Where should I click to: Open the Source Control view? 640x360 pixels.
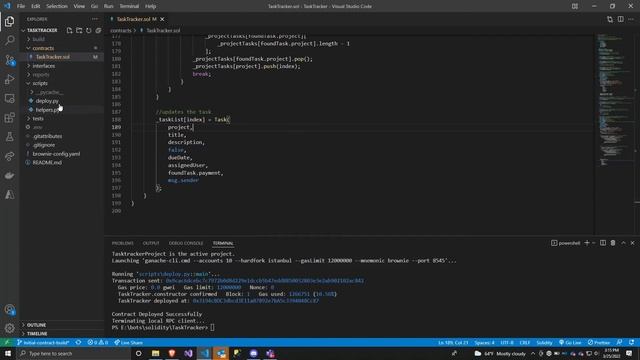[x=9, y=60]
